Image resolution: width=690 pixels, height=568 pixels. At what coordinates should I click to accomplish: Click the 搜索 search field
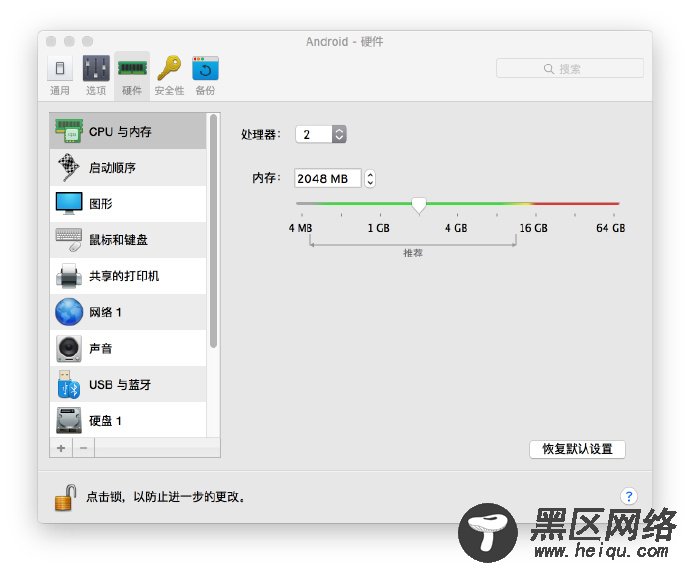click(570, 69)
